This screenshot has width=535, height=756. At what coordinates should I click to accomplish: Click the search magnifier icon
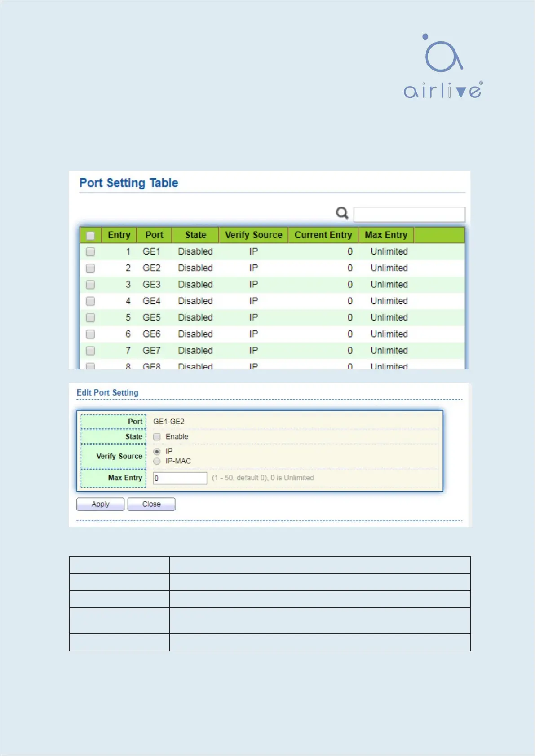coord(342,213)
